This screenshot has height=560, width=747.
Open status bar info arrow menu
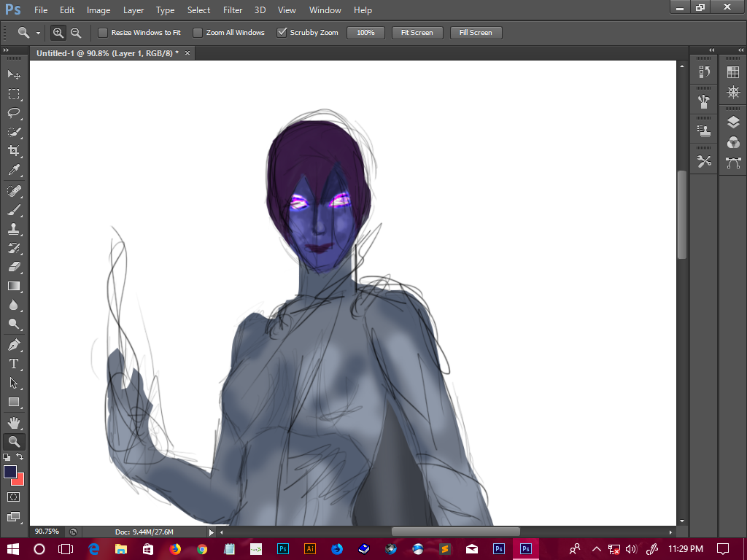tap(211, 532)
